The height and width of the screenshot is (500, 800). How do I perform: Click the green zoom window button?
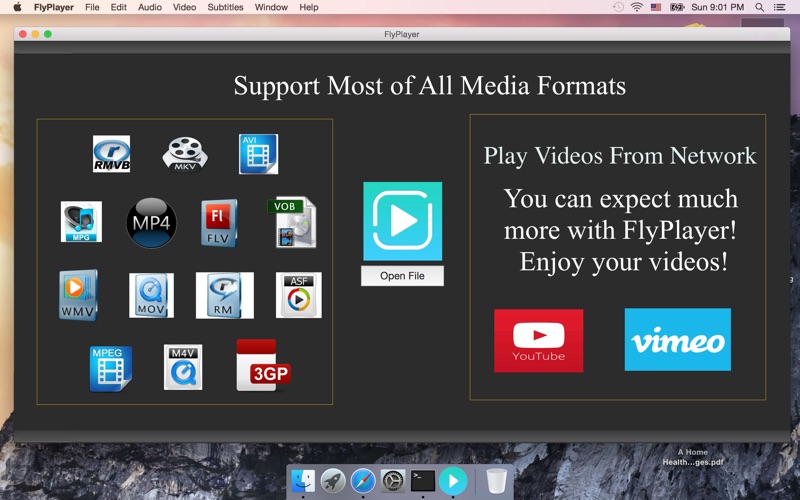tap(48, 34)
